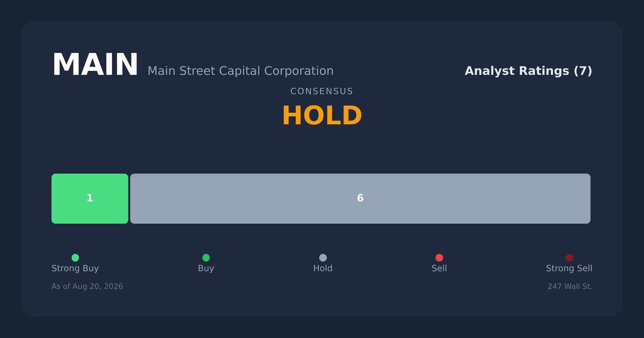
Task: Open the Analyst Ratings (7) heading
Action: [x=528, y=71]
